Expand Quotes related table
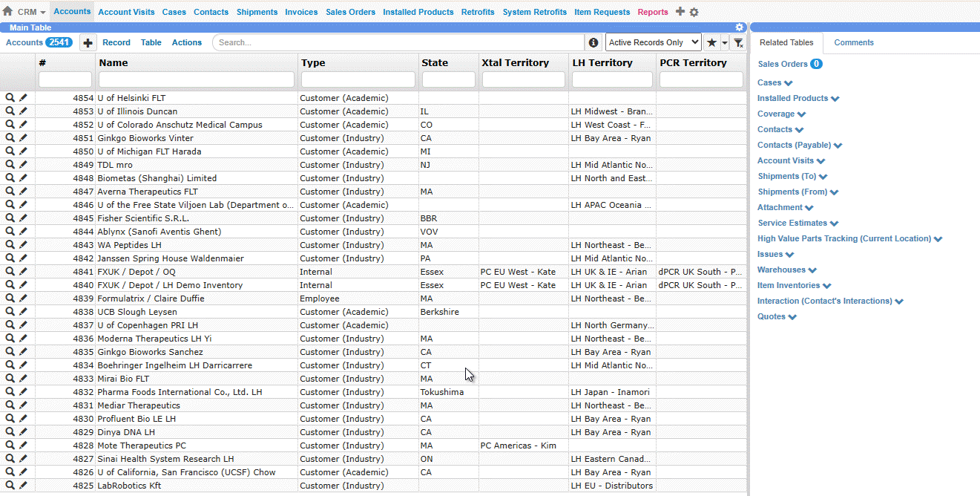 pos(792,317)
